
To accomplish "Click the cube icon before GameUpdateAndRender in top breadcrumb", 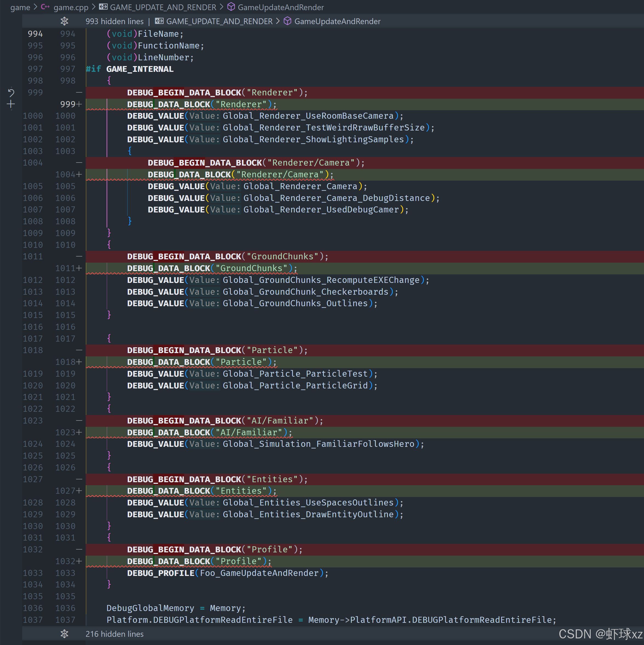I will (231, 7).
